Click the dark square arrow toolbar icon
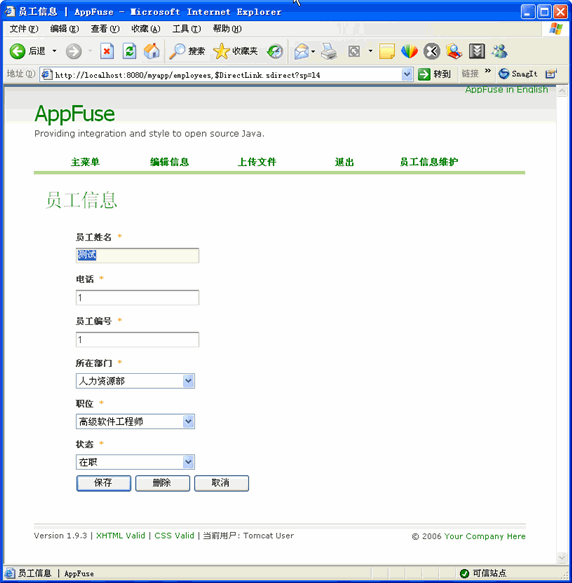The image size is (572, 583). (477, 51)
